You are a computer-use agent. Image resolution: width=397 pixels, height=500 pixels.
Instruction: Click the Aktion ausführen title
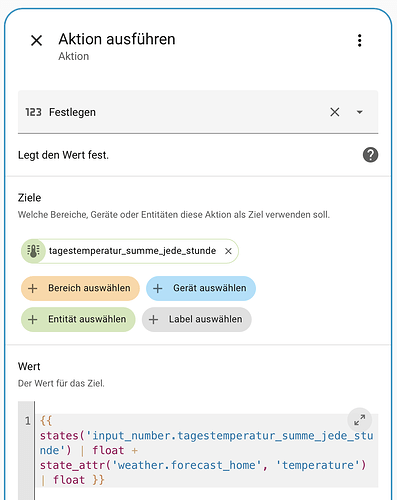point(117,39)
